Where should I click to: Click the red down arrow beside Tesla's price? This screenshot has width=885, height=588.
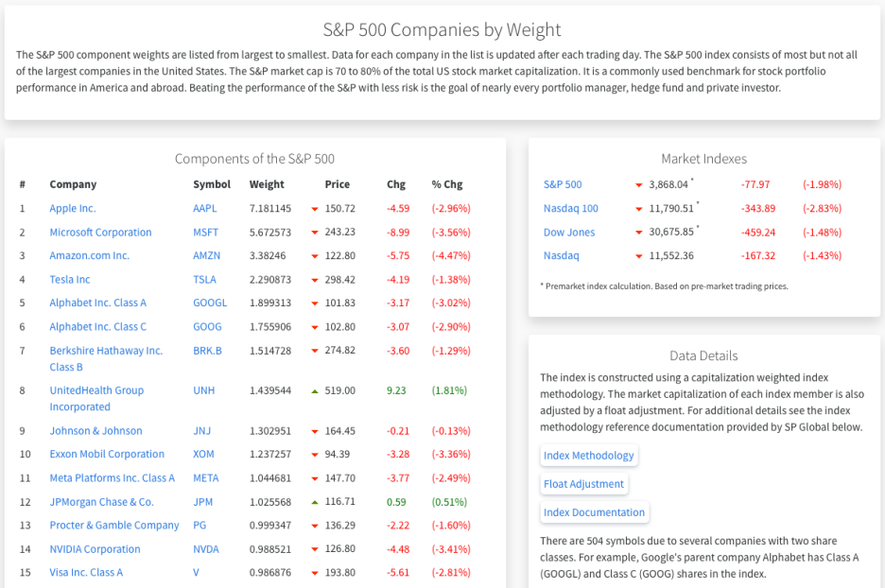coord(314,279)
